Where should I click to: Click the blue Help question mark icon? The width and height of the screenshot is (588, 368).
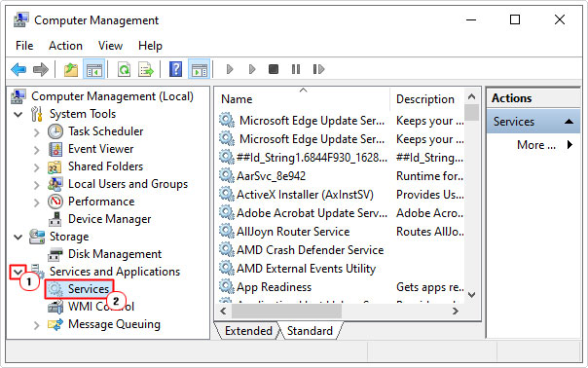pos(175,69)
